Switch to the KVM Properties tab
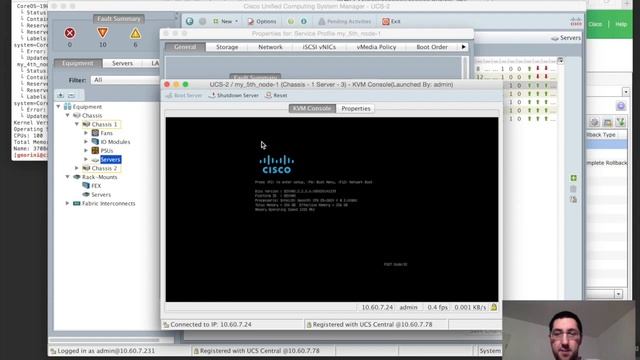The width and height of the screenshot is (640, 360). click(356, 109)
